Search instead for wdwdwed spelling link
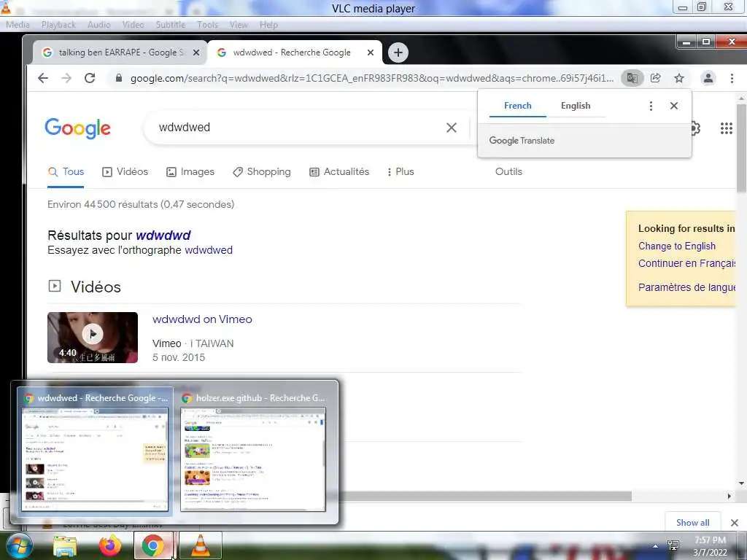Screen dimensions: 747x560 pos(209,251)
